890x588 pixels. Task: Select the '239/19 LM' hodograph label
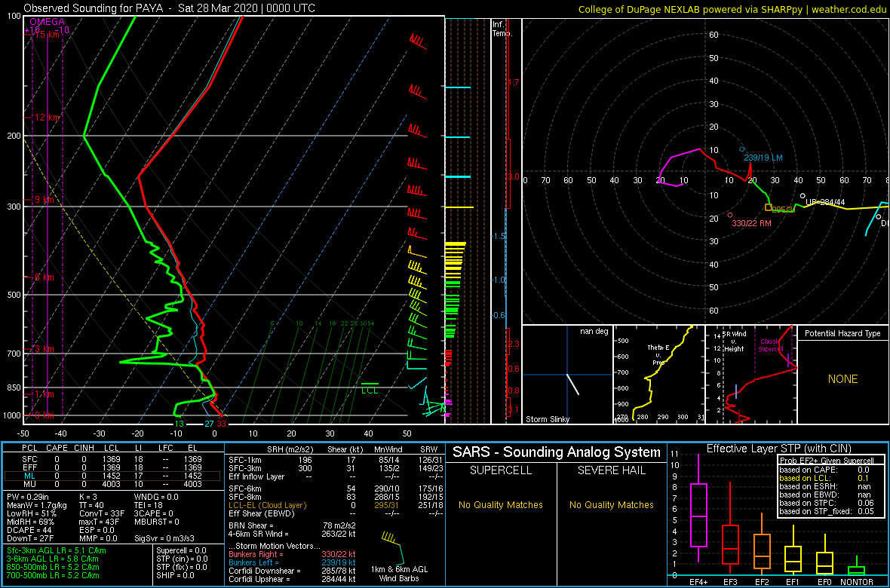click(763, 157)
